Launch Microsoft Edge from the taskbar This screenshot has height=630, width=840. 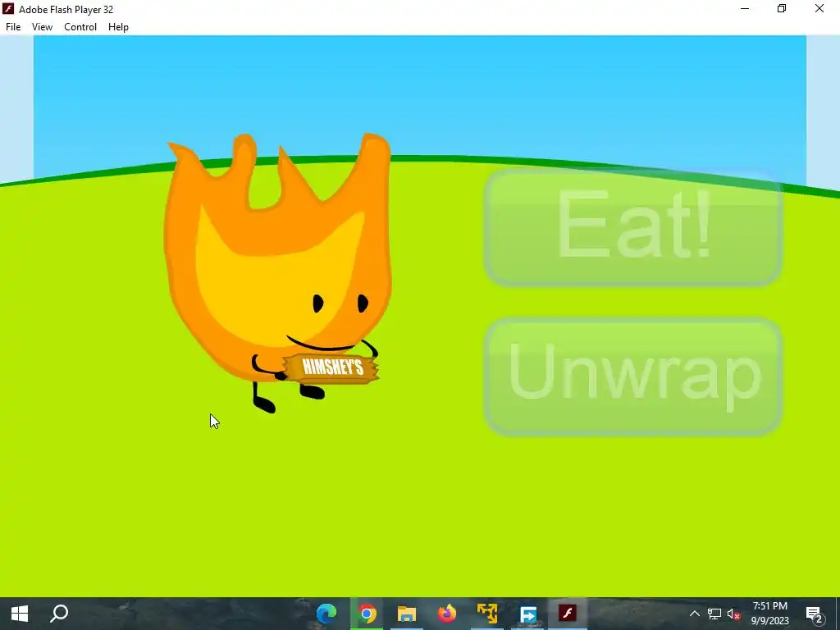pyautogui.click(x=326, y=614)
